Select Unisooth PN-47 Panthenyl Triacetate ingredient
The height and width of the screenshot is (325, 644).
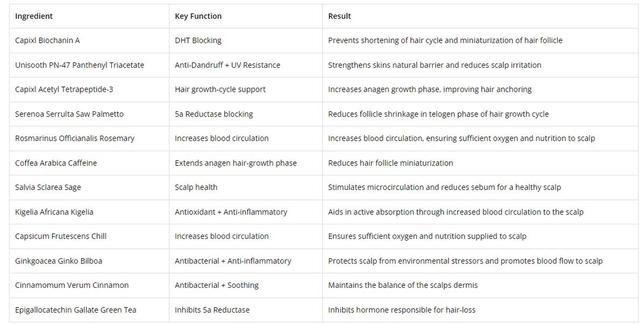(x=80, y=65)
